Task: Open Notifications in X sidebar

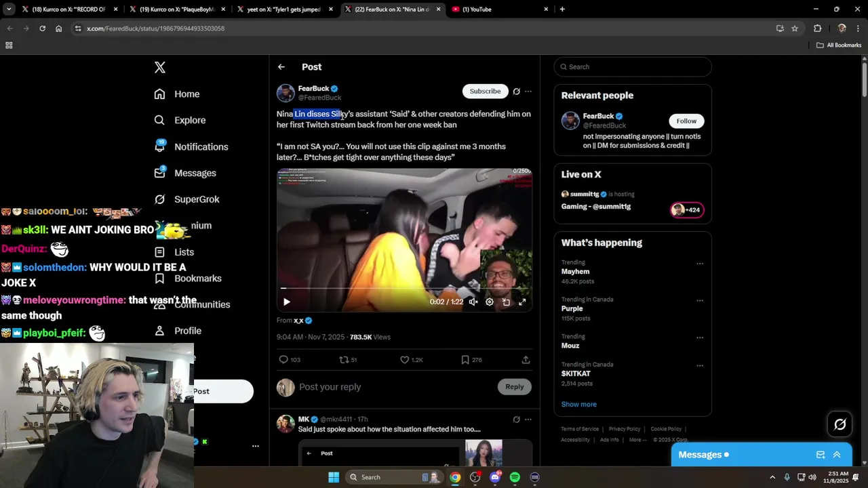Action: tap(191, 146)
